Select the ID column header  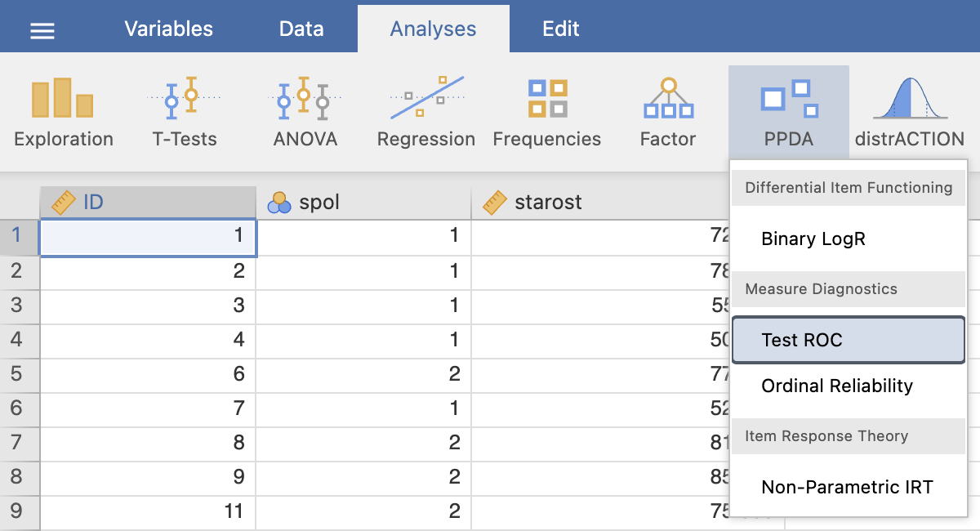148,202
